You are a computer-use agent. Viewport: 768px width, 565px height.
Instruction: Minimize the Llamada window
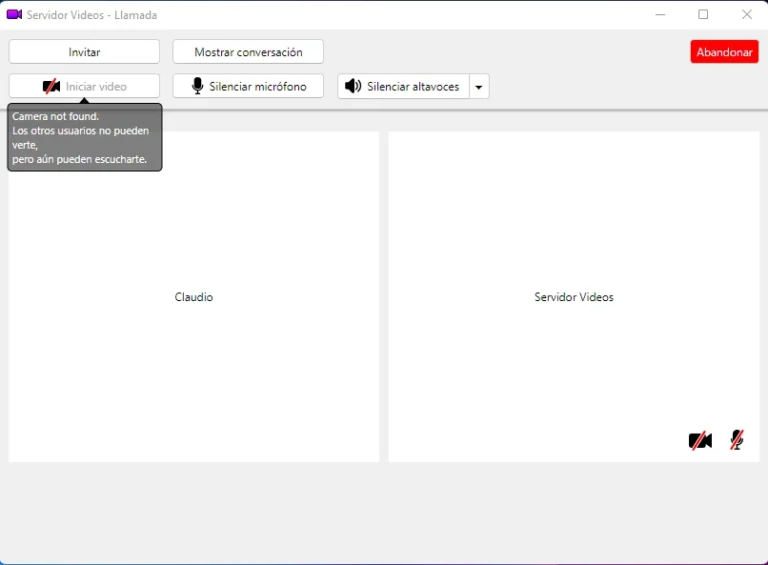(660, 15)
